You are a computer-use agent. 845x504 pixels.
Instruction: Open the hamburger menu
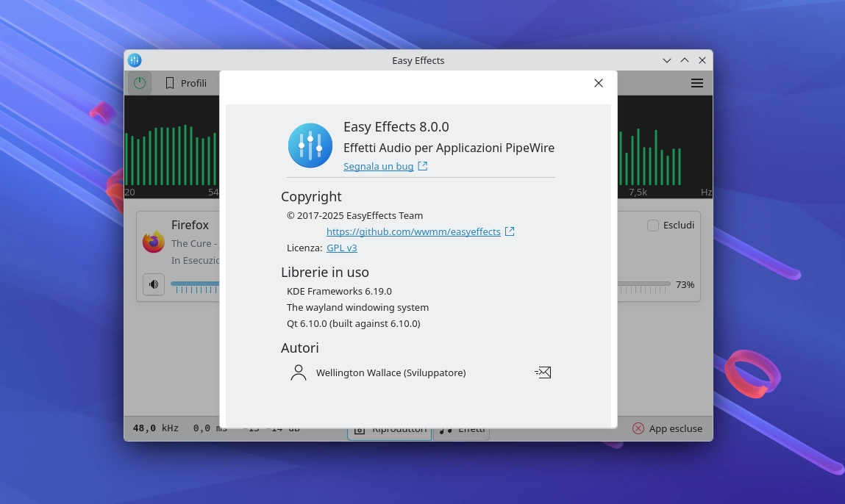[x=696, y=83]
